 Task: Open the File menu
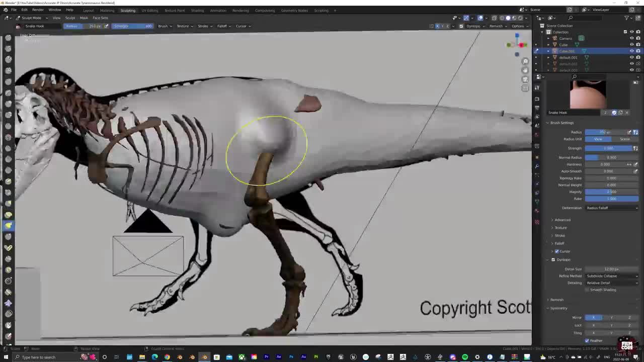(x=14, y=10)
